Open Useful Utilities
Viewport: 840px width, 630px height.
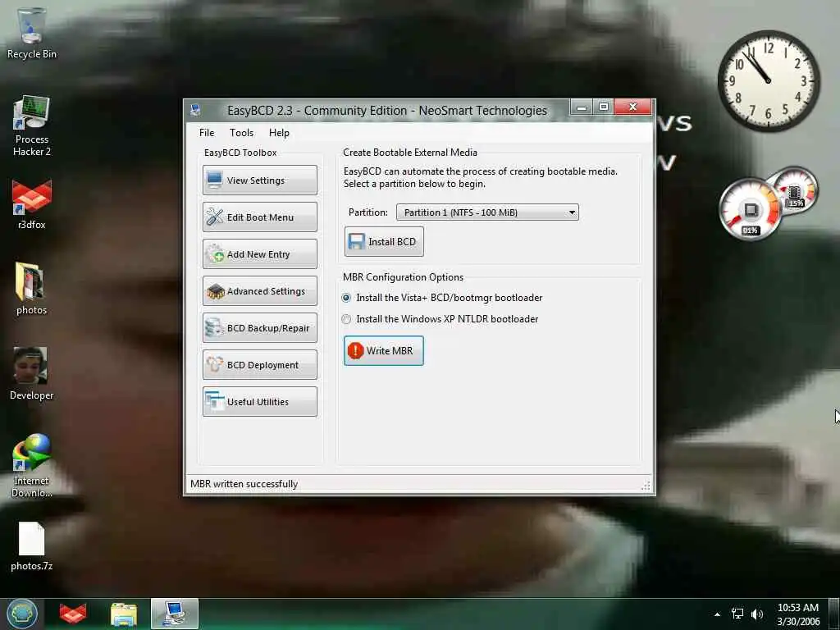pyautogui.click(x=260, y=402)
